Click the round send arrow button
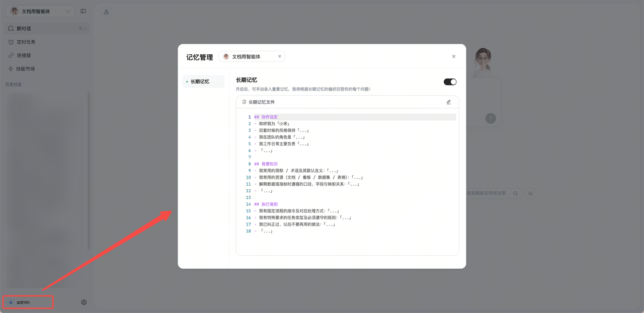This screenshot has height=313, width=644. (x=491, y=118)
